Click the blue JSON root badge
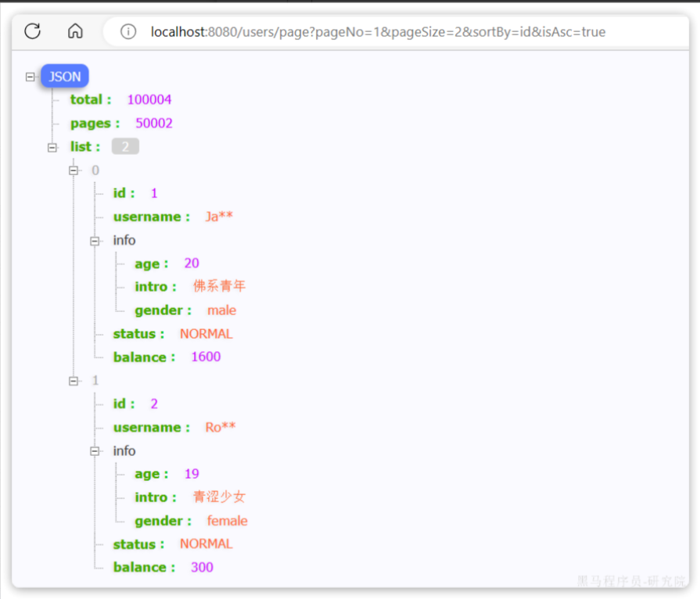The height and width of the screenshot is (599, 700). 64,77
